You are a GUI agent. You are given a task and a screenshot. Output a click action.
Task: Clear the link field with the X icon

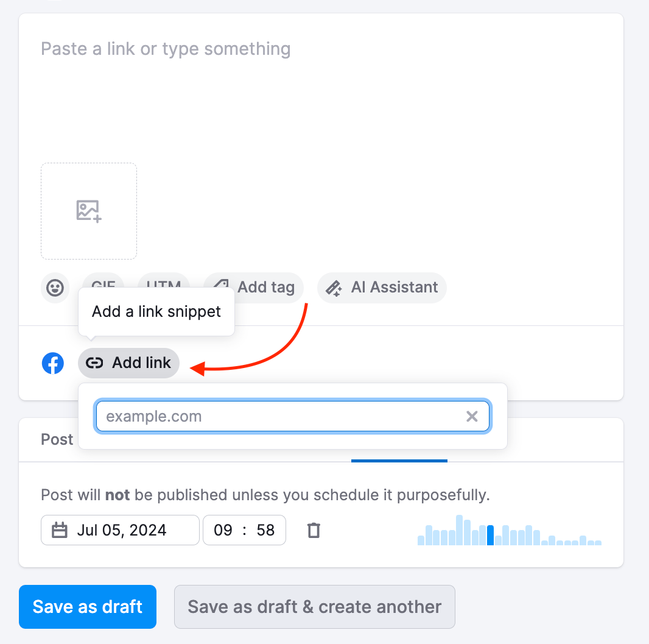pos(472,416)
